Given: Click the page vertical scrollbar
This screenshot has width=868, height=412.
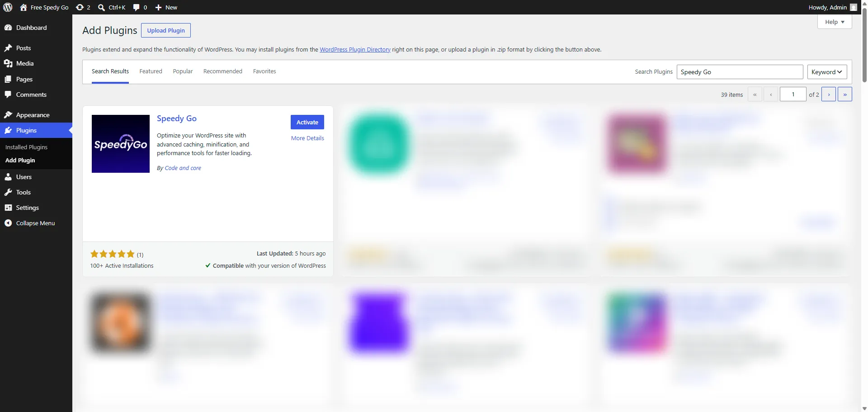Looking at the screenshot, I should point(864,45).
